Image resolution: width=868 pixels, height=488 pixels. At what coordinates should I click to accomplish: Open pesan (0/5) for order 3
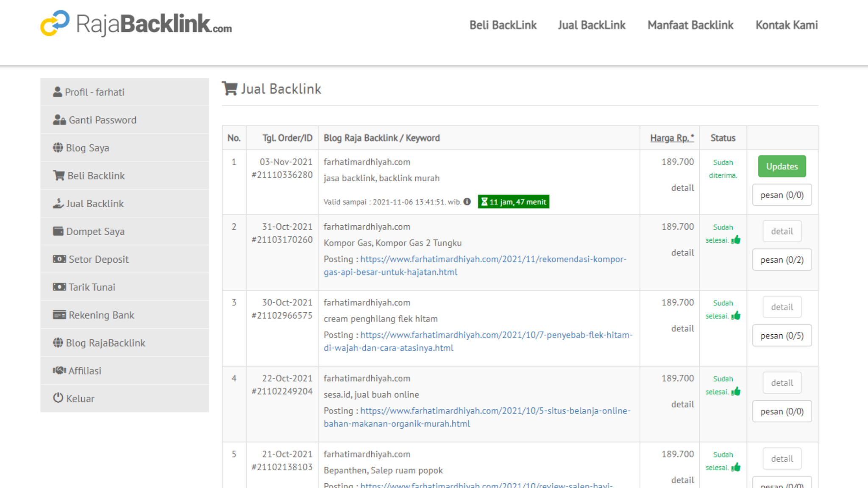[782, 335]
